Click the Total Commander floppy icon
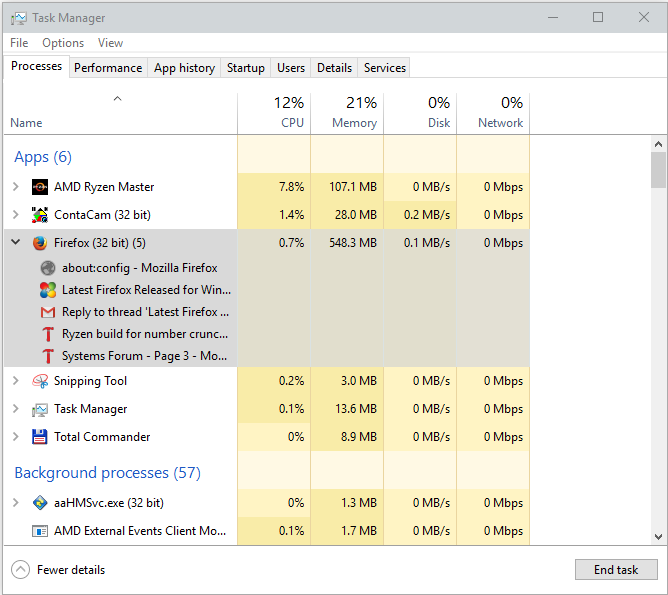This screenshot has width=668, height=595. tap(40, 437)
